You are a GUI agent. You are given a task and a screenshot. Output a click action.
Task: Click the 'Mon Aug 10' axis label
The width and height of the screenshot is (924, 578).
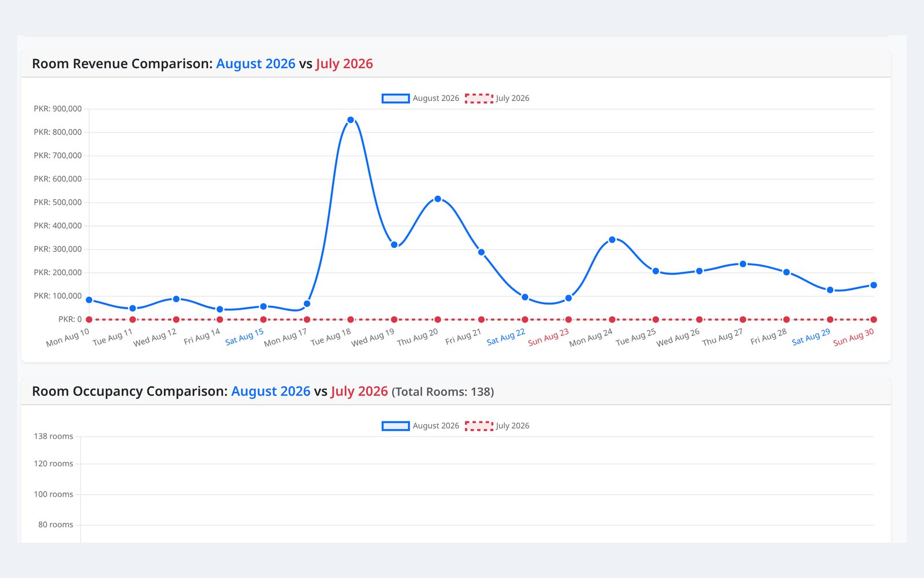[68, 338]
